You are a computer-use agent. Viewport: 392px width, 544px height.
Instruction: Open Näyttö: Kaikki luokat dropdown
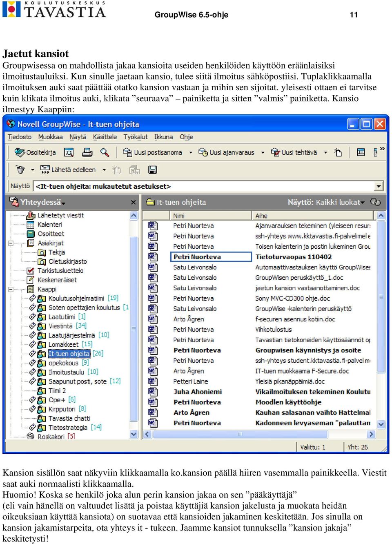(326, 202)
